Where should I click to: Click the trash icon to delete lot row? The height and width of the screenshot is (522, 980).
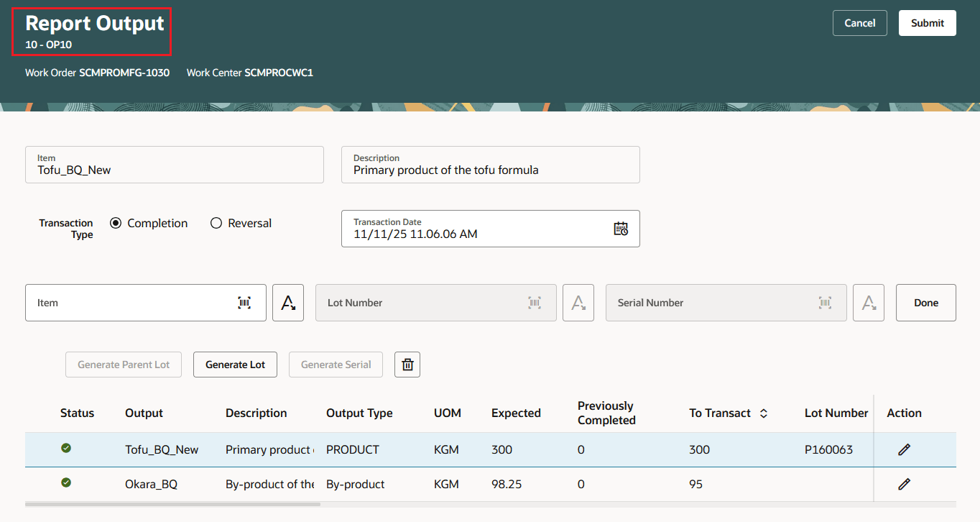[407, 365]
